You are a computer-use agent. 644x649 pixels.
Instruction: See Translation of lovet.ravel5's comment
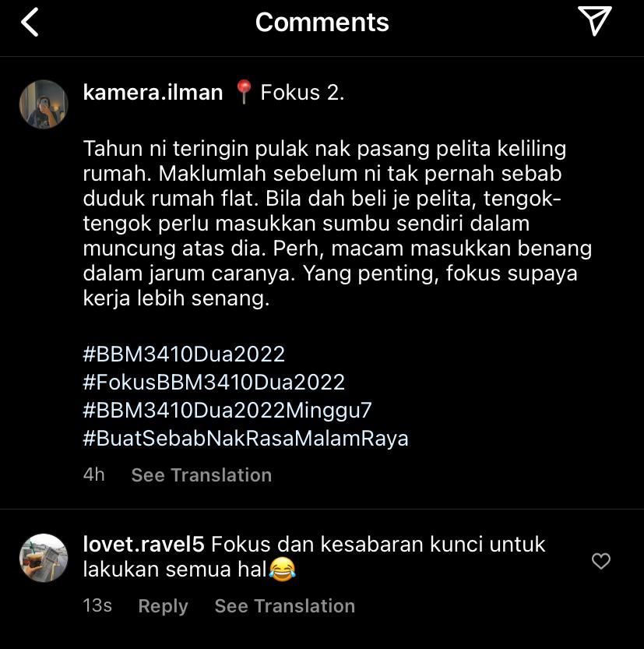tap(284, 606)
